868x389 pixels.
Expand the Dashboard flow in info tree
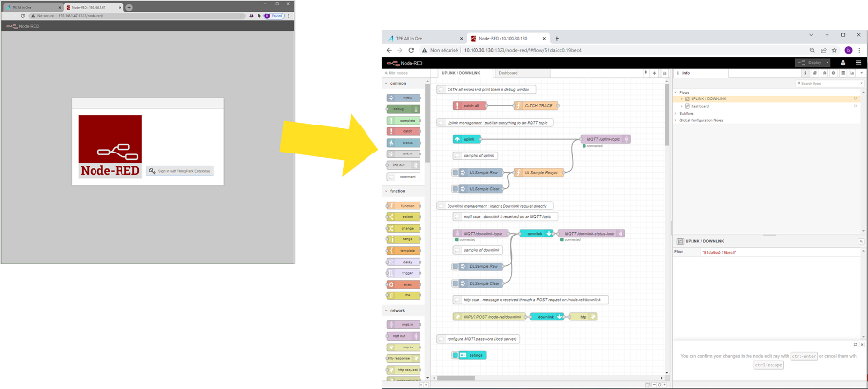click(680, 106)
